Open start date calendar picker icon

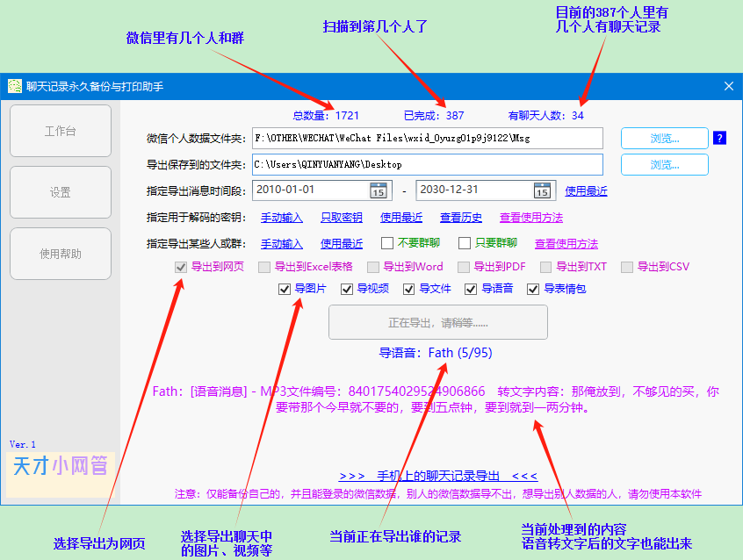coord(379,190)
